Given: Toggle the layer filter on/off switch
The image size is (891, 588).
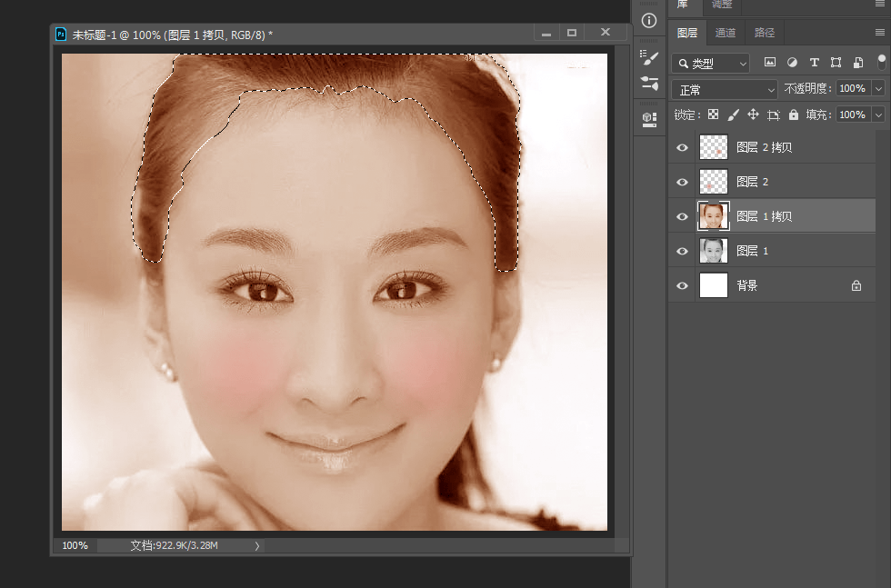Looking at the screenshot, I should click(x=881, y=62).
